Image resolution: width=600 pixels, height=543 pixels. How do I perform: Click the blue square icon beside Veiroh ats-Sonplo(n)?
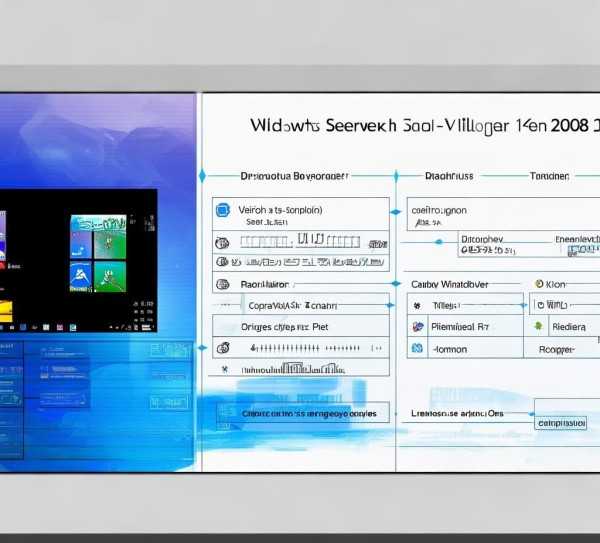pos(223,210)
